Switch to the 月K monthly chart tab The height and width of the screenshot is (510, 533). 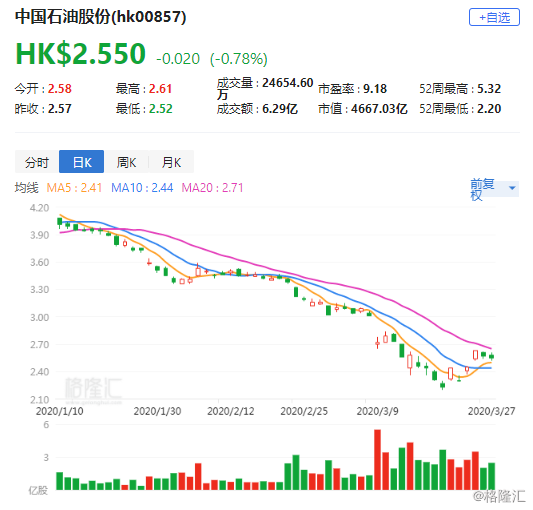[x=171, y=162]
